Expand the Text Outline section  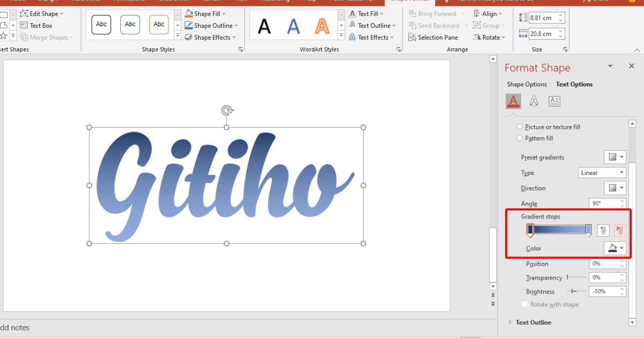tap(533, 322)
